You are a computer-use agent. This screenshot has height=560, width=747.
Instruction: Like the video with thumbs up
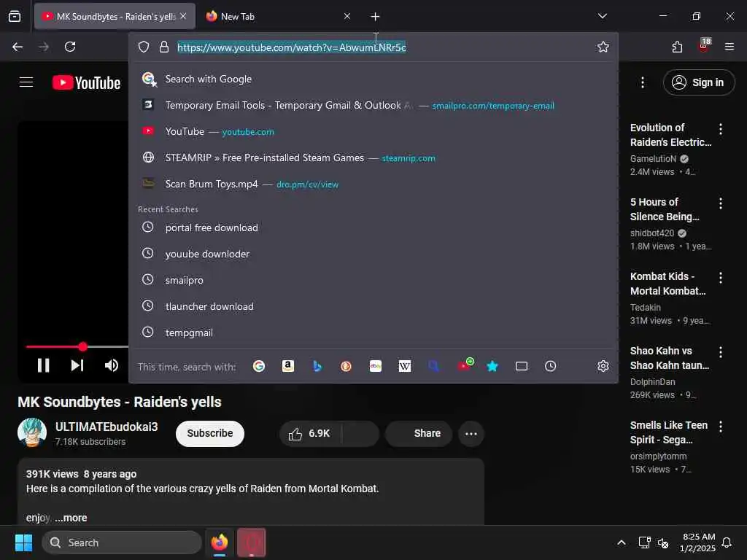pos(309,434)
